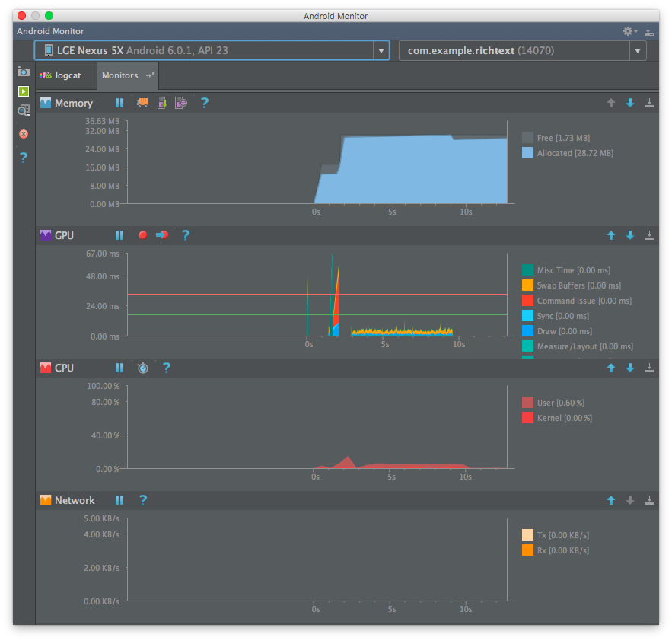672x641 pixels.
Task: Move the CPU monitor up
Action: [611, 368]
